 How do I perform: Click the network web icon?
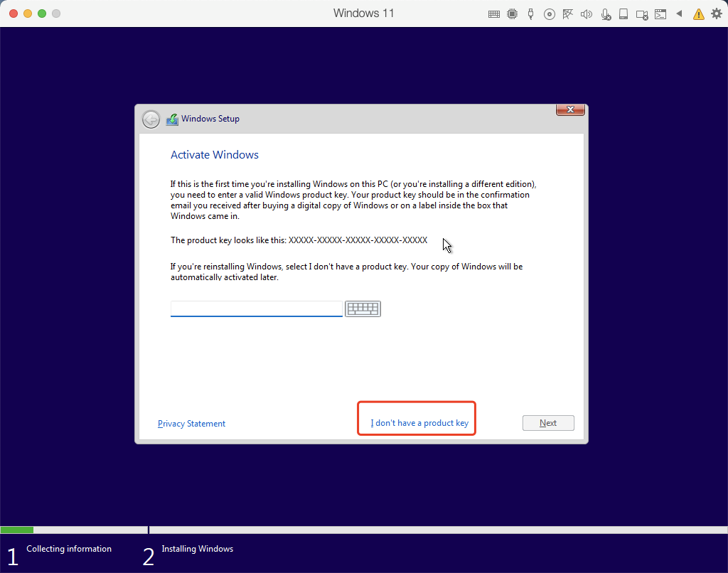click(x=567, y=14)
